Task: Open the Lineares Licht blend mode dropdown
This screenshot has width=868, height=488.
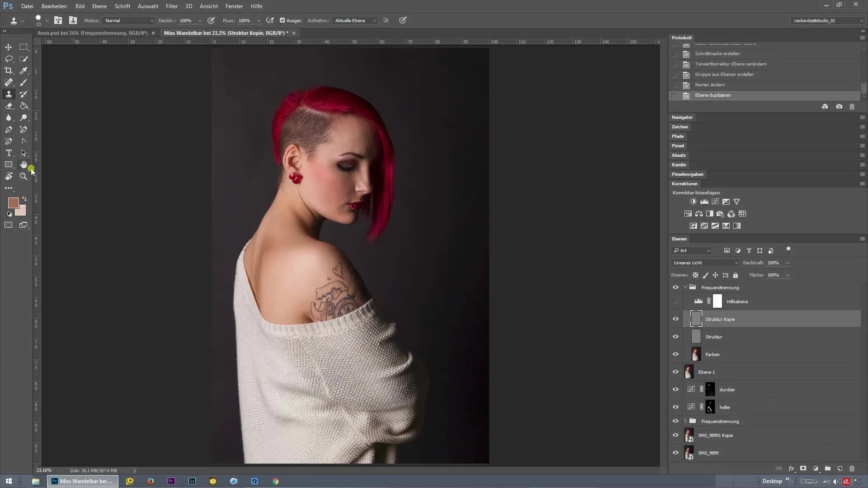Action: point(705,263)
